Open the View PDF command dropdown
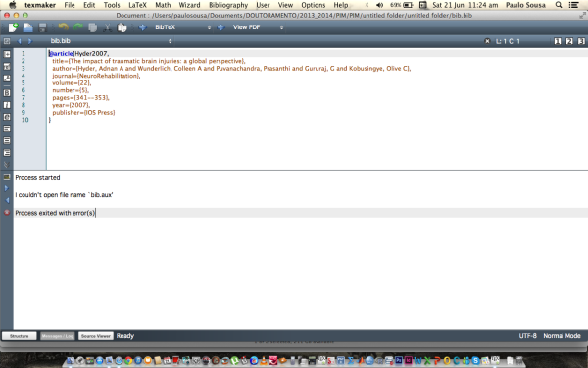This screenshot has width=588, height=368. click(258, 27)
